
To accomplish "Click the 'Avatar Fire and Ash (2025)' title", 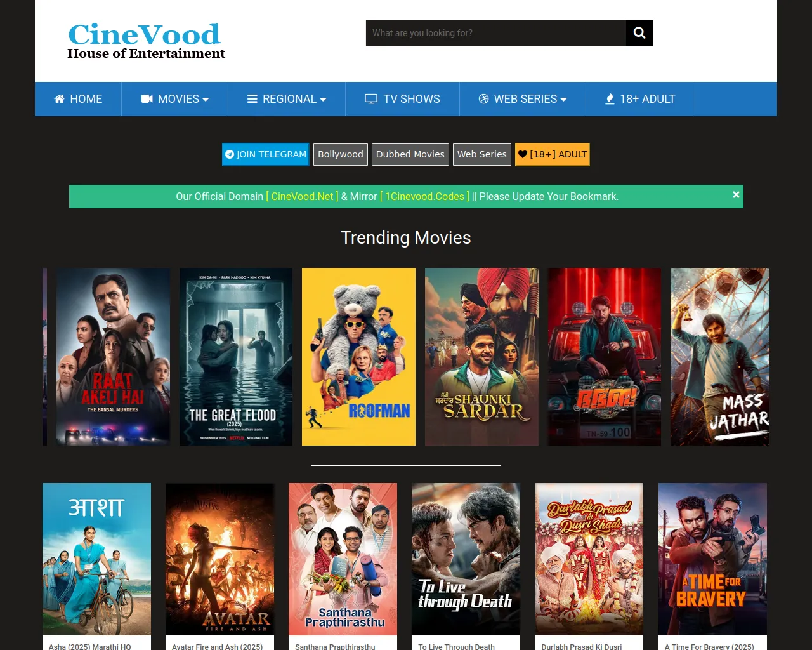I will (217, 646).
